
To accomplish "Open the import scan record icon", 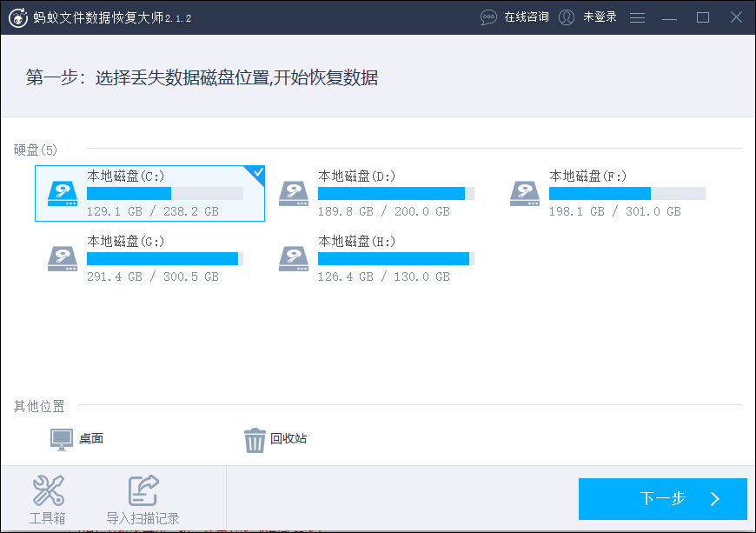I will pos(143,490).
